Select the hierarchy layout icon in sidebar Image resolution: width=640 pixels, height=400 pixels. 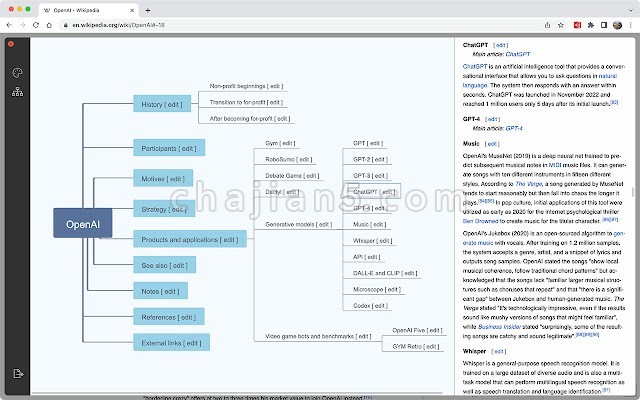17,92
